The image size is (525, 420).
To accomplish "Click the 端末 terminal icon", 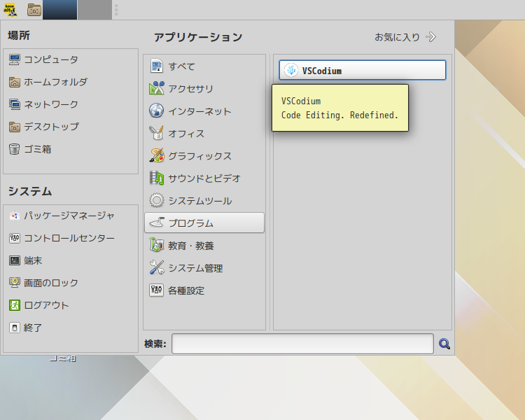I will [x=15, y=260].
